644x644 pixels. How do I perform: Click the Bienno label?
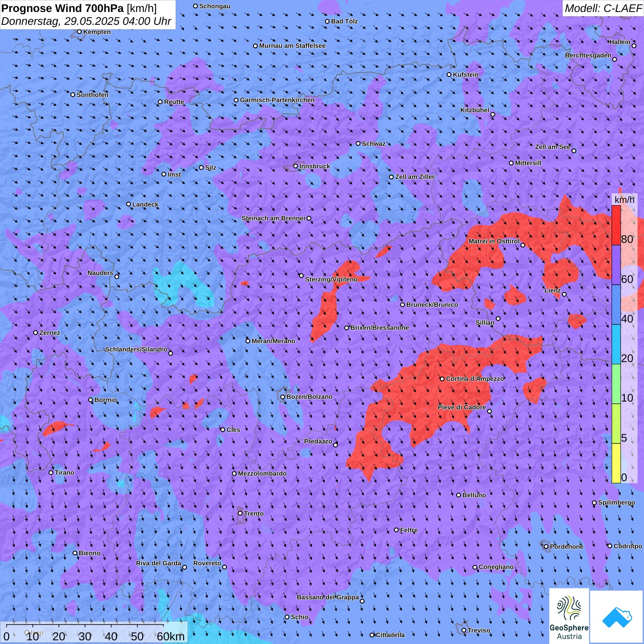pyautogui.click(x=89, y=553)
